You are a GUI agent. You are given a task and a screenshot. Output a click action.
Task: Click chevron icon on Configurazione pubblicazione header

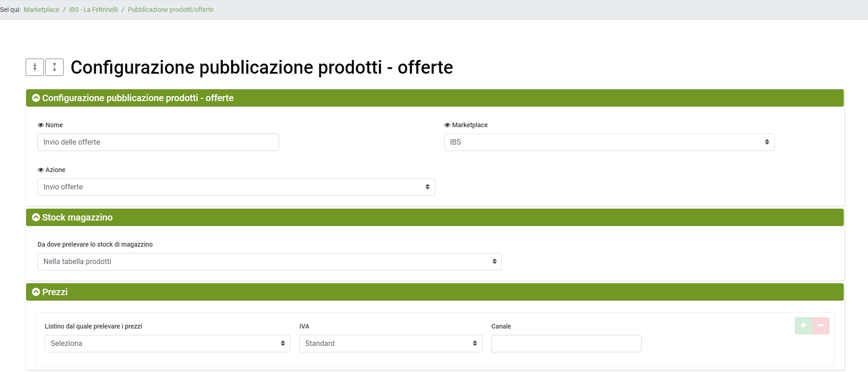click(x=36, y=98)
